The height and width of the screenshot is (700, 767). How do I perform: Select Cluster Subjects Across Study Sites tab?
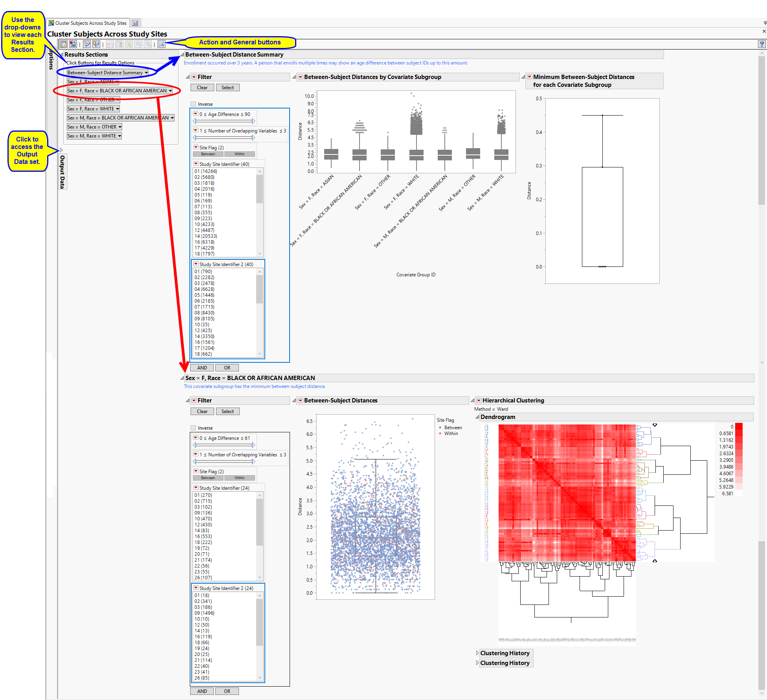pos(90,23)
